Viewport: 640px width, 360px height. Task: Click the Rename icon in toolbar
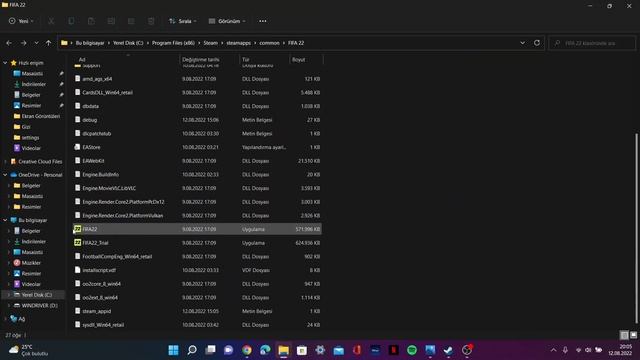coord(111,21)
